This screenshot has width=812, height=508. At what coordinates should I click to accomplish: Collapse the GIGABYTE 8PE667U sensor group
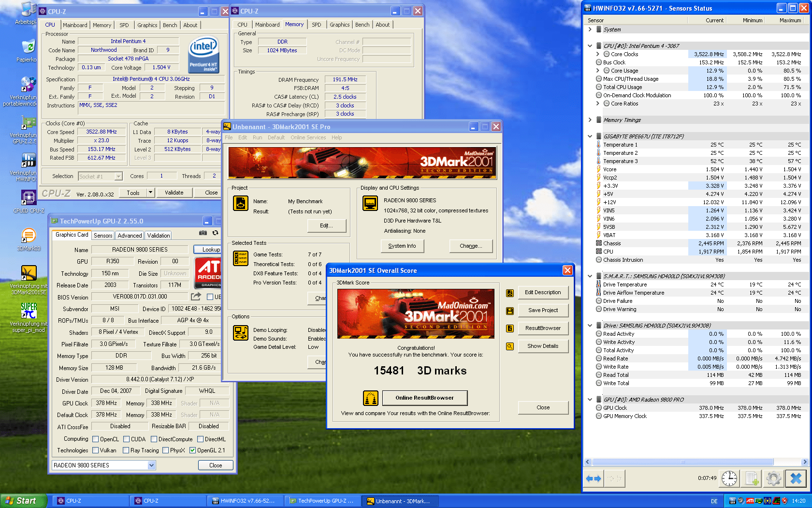coord(590,136)
